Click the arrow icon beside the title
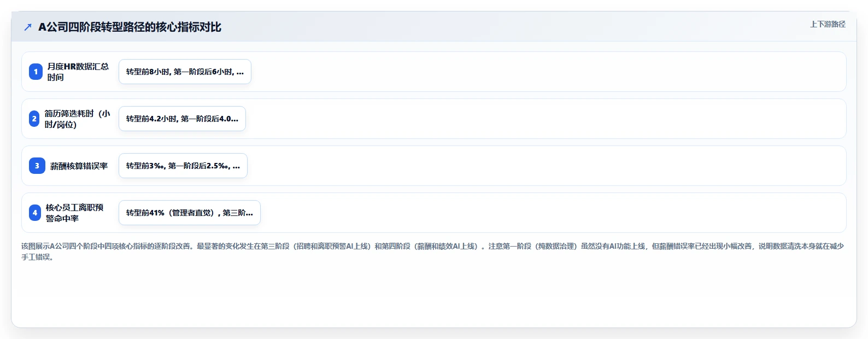Viewport: 868px width, 339px height. pos(28,27)
